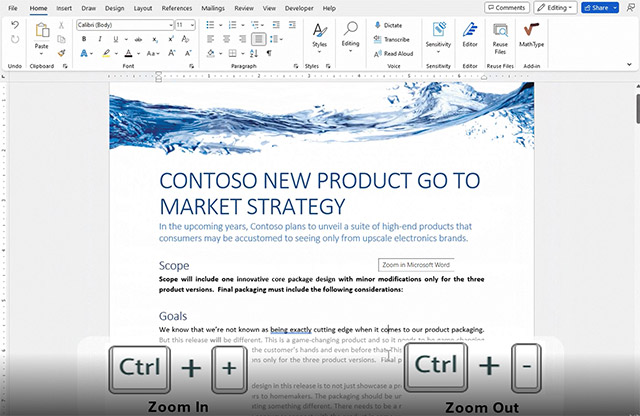The width and height of the screenshot is (640, 416).
Task: Open Styles gallery
Action: [x=320, y=38]
